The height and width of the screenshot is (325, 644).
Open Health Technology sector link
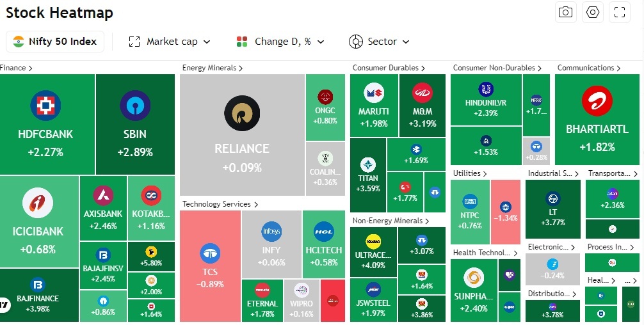click(485, 253)
